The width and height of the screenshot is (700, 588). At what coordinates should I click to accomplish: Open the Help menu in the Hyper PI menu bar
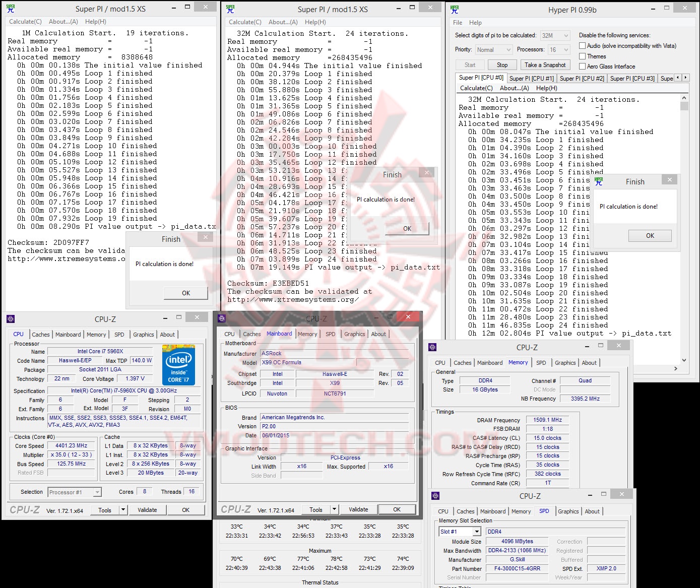click(475, 23)
